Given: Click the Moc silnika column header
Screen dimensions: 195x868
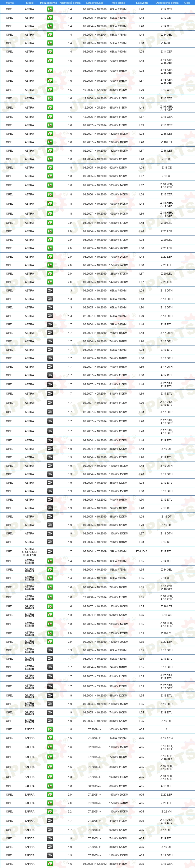Looking at the screenshot, I should (x=118, y=3).
